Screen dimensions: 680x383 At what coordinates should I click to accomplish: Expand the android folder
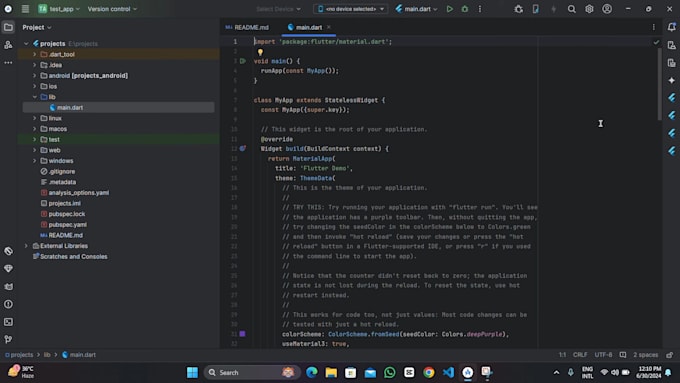[35, 75]
